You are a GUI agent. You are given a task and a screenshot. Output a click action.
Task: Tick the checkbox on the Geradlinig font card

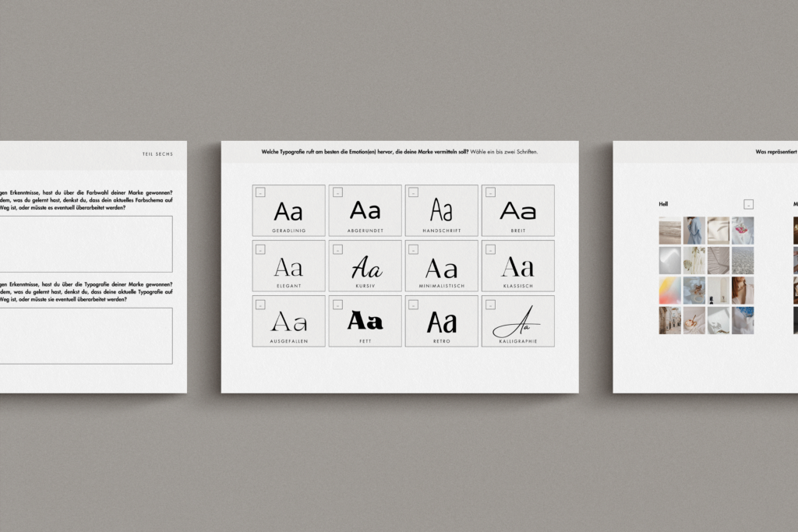260,192
